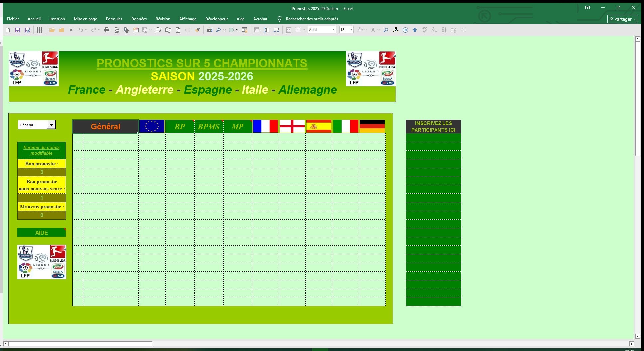Open the Formules ribbon tab
This screenshot has width=644, height=351.
114,19
